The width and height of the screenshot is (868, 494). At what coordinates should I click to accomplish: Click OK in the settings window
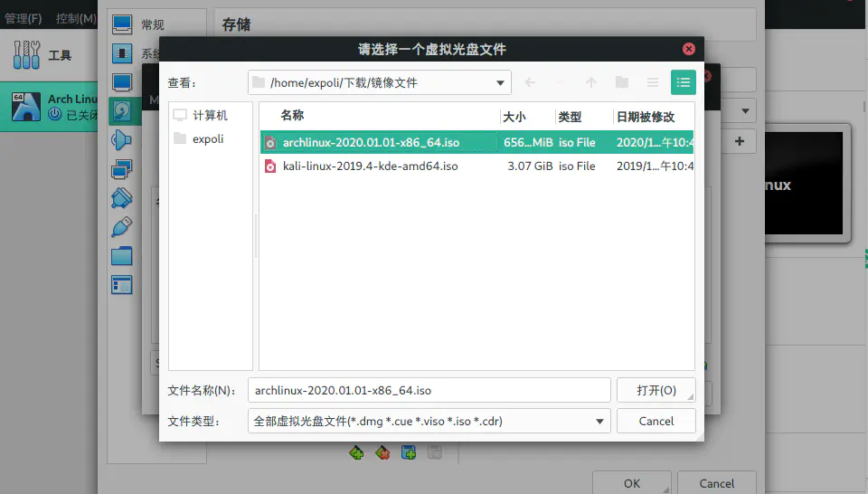coord(632,483)
